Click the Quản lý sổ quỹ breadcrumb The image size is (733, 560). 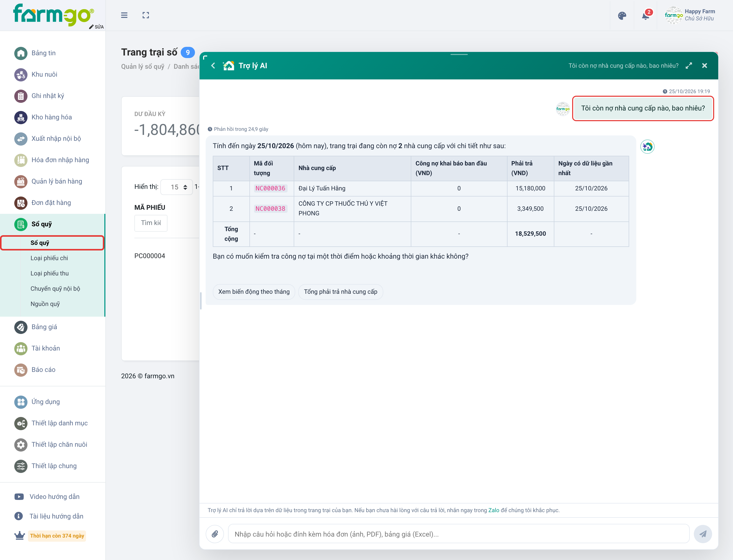pos(143,66)
